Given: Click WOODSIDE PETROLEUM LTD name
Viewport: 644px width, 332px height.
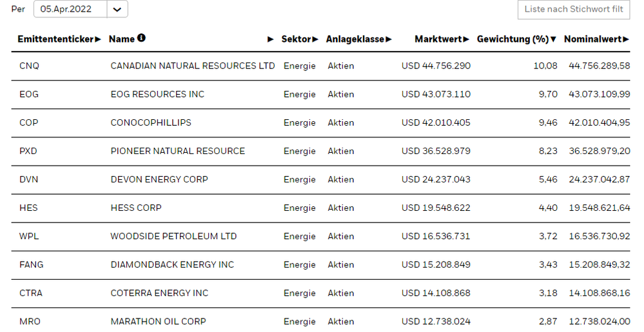Looking at the screenshot, I should [x=174, y=236].
